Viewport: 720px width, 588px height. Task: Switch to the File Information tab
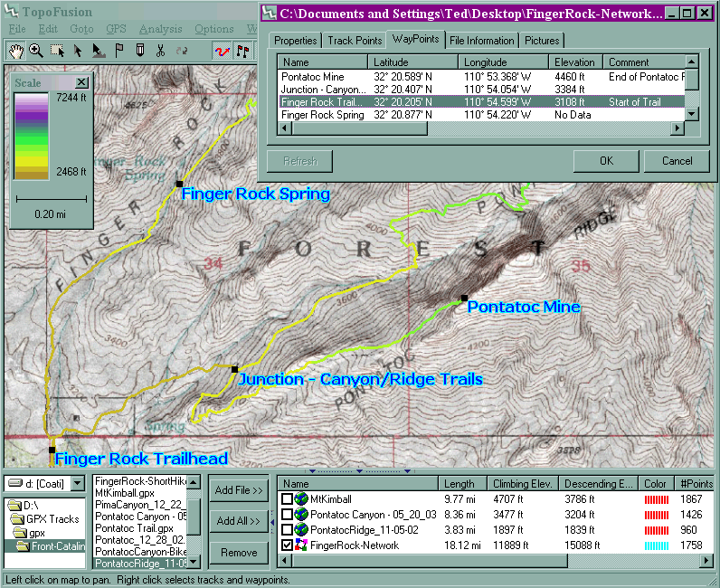[x=482, y=41]
